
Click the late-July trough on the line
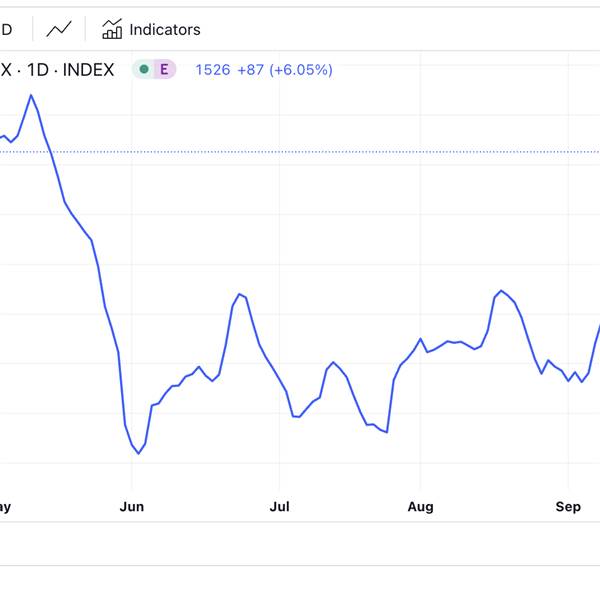tap(387, 432)
